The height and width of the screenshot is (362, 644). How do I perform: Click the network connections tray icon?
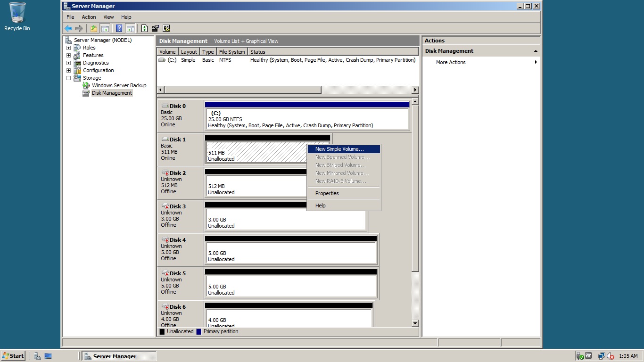(x=602, y=356)
